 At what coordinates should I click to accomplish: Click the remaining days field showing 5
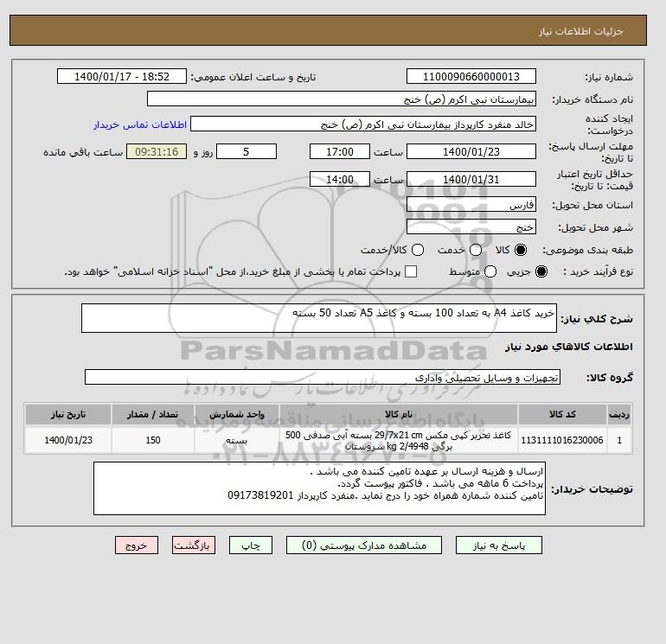point(247,151)
